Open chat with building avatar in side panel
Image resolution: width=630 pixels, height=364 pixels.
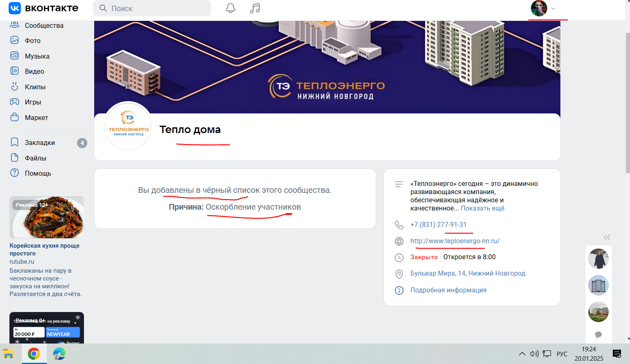598,285
